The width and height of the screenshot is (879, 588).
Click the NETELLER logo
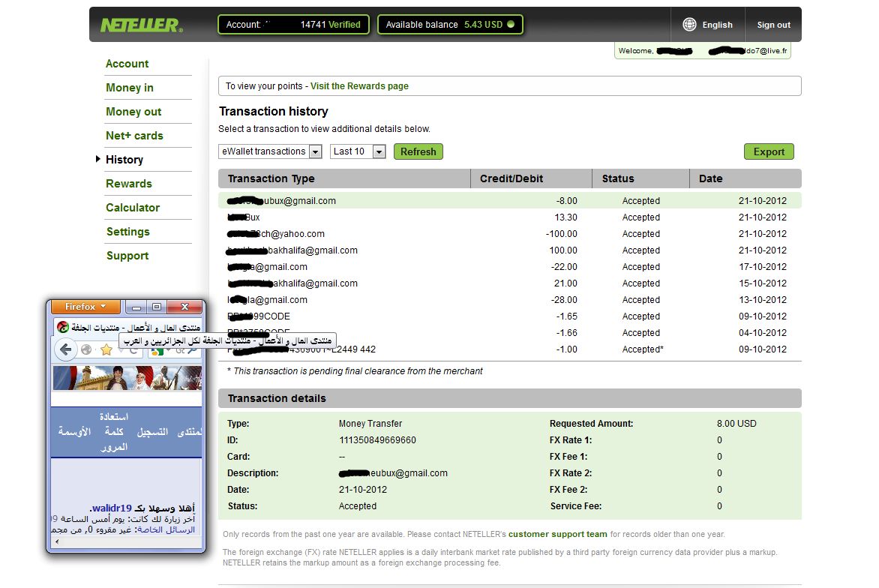(141, 25)
